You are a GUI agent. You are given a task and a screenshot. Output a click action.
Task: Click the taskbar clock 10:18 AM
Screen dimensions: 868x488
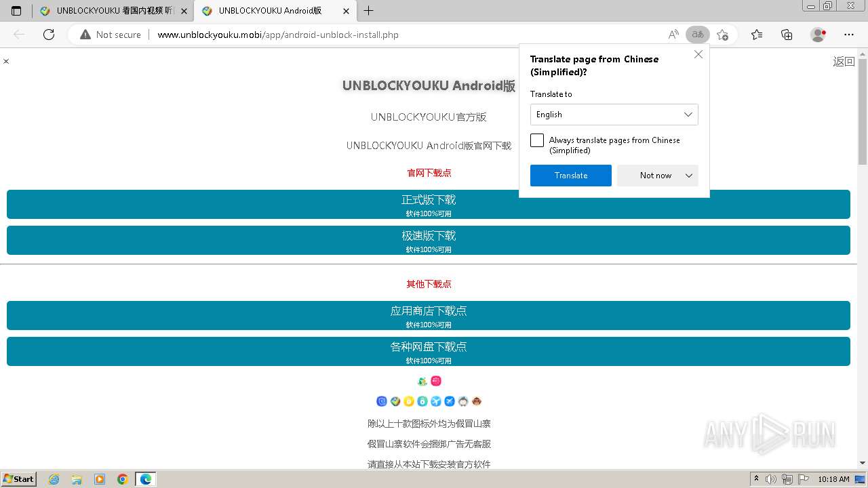tap(833, 479)
